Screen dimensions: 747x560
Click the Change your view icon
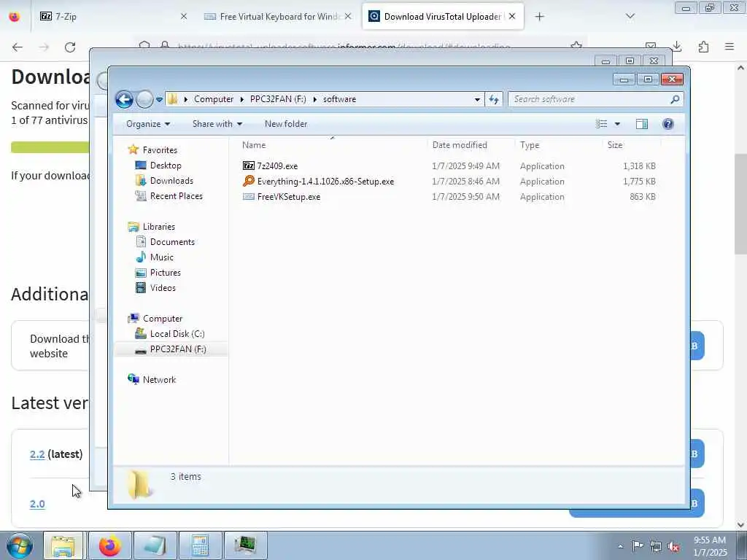[602, 124]
